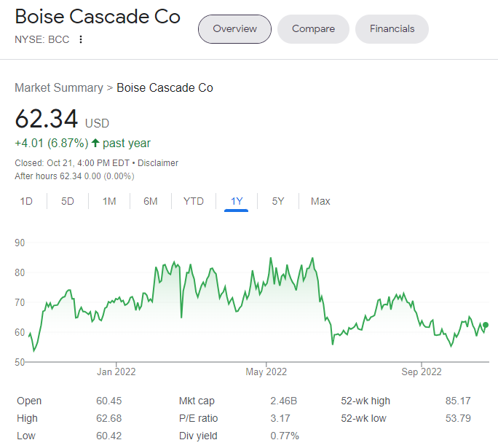
Task: Click the Mkt cap value 2.46B
Action: click(284, 401)
